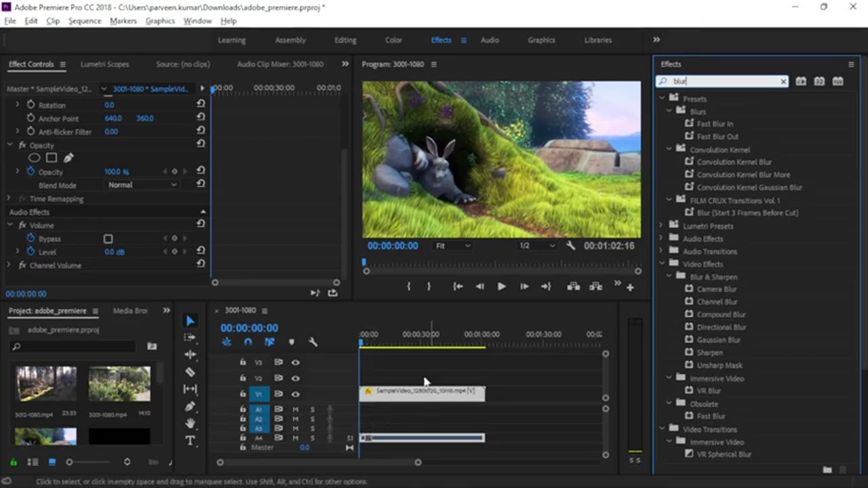This screenshot has height=488, width=868.
Task: Select the Type tool
Action: pos(191,441)
